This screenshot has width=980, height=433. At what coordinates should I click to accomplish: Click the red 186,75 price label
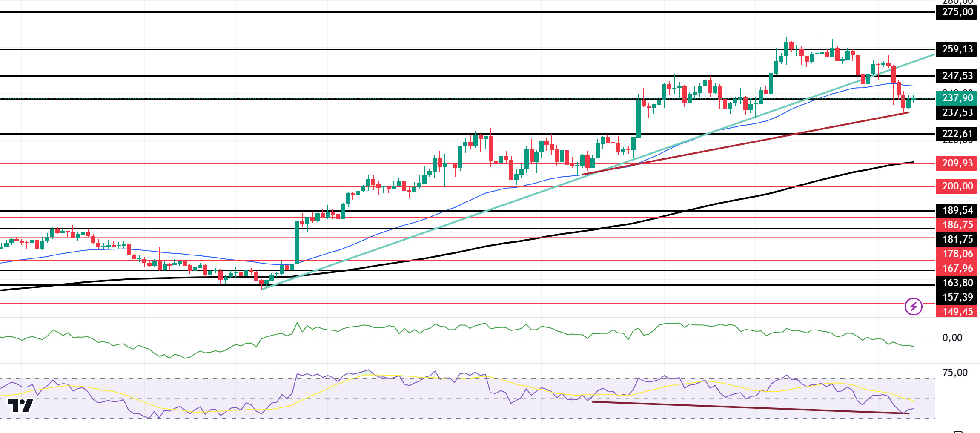(x=956, y=225)
